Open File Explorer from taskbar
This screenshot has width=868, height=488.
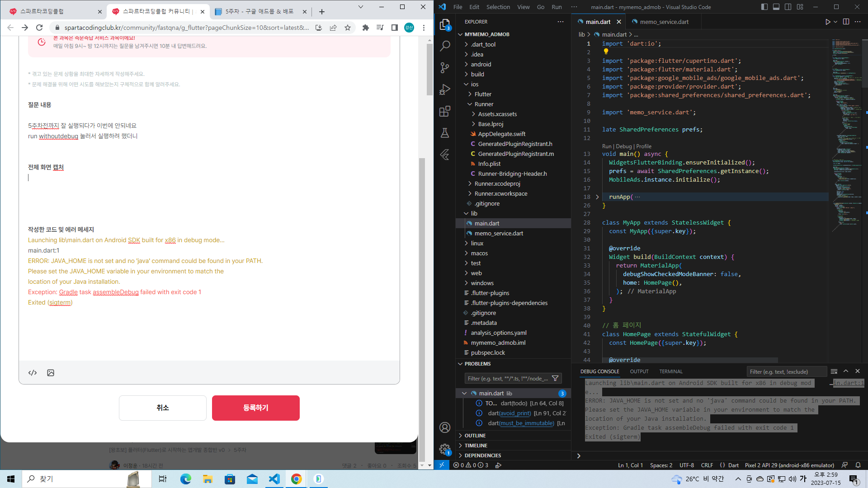pos(208,479)
